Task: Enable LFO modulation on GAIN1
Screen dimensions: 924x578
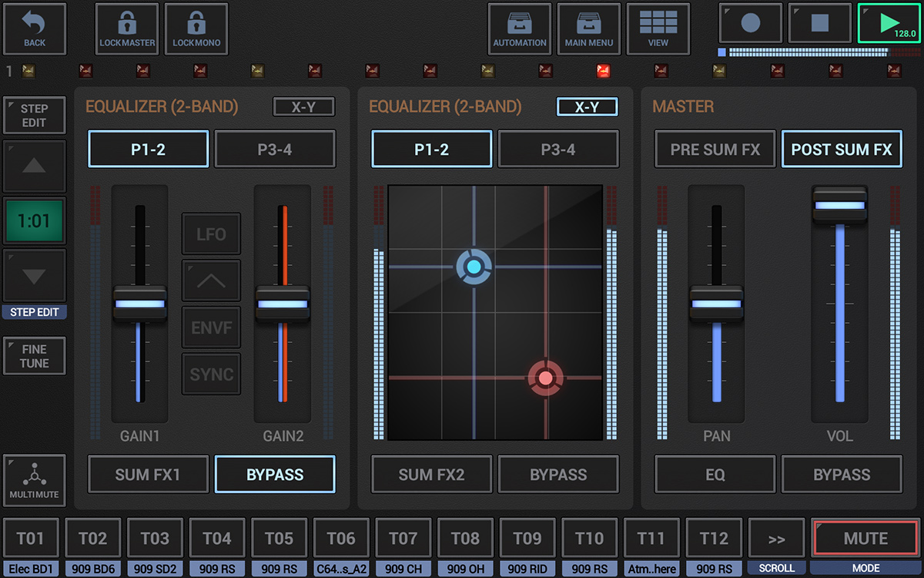Action: 211,234
